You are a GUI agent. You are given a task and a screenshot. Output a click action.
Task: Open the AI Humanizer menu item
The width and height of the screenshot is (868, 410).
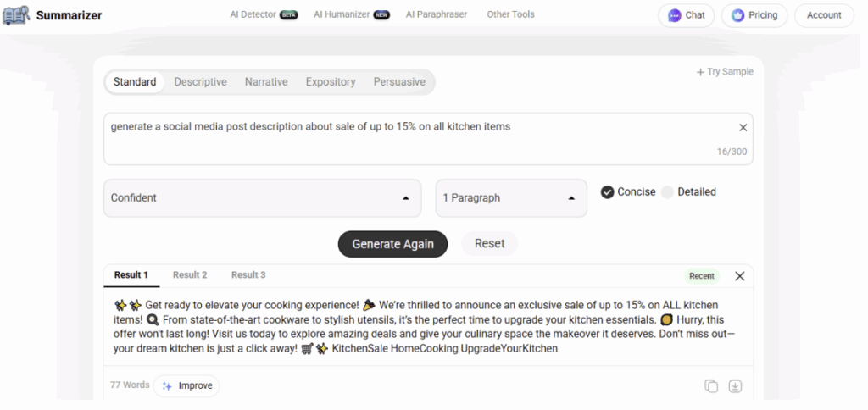(351, 14)
